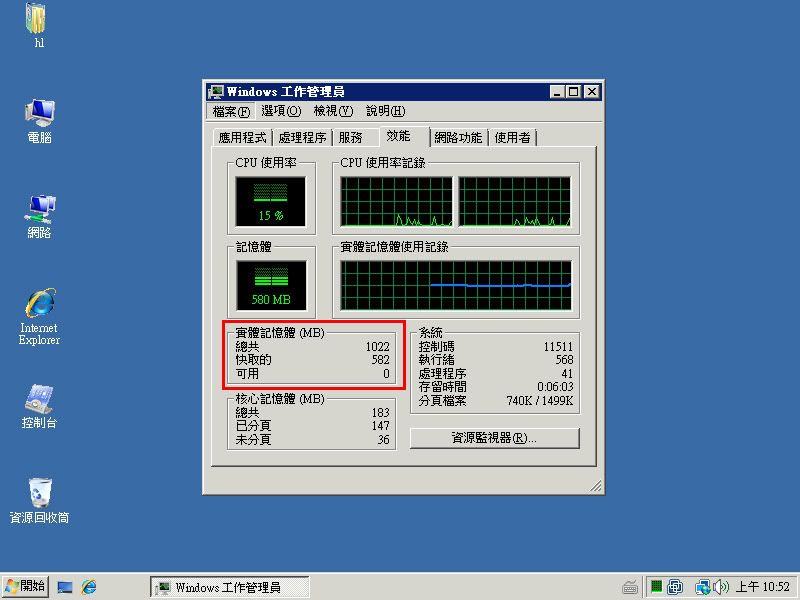Click the 存留時間 value 0:06:03

point(555,387)
